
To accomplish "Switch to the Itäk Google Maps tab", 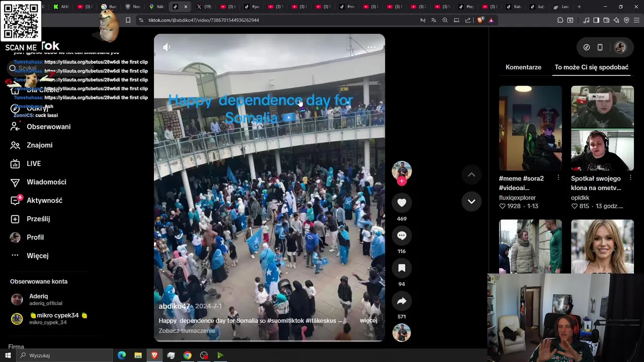I will 157,7.
